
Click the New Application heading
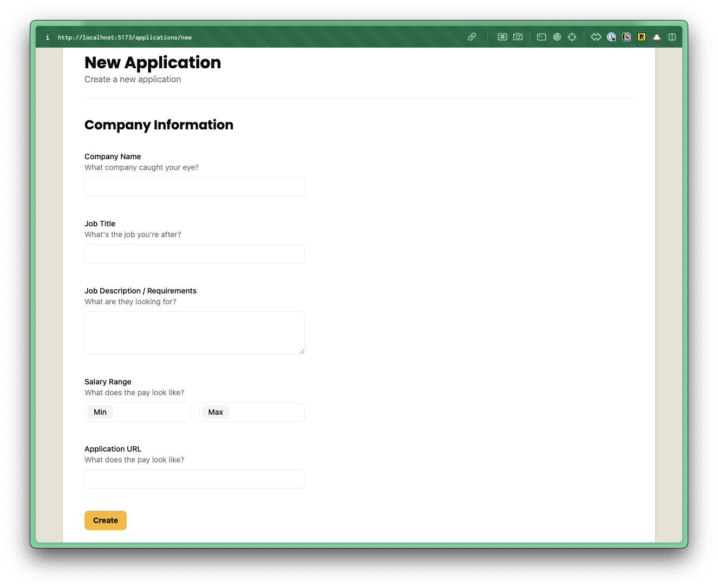tap(152, 62)
